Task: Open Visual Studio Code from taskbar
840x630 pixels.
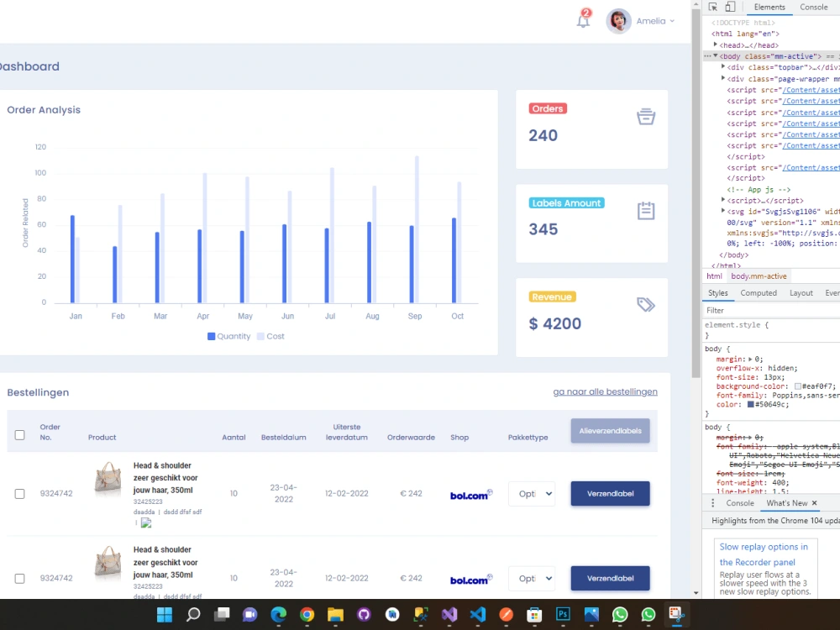Action: [x=477, y=615]
